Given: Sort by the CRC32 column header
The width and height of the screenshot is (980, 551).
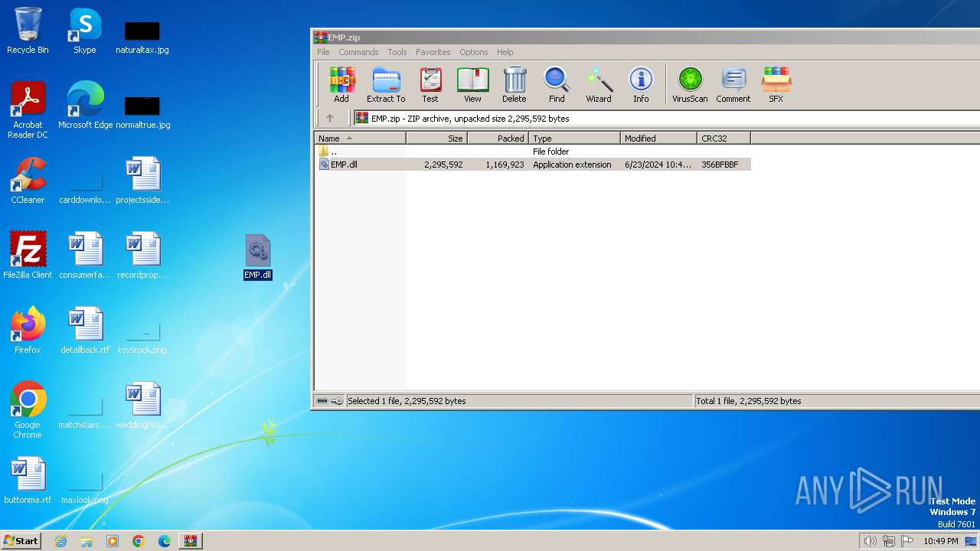Looking at the screenshot, I should coord(724,139).
